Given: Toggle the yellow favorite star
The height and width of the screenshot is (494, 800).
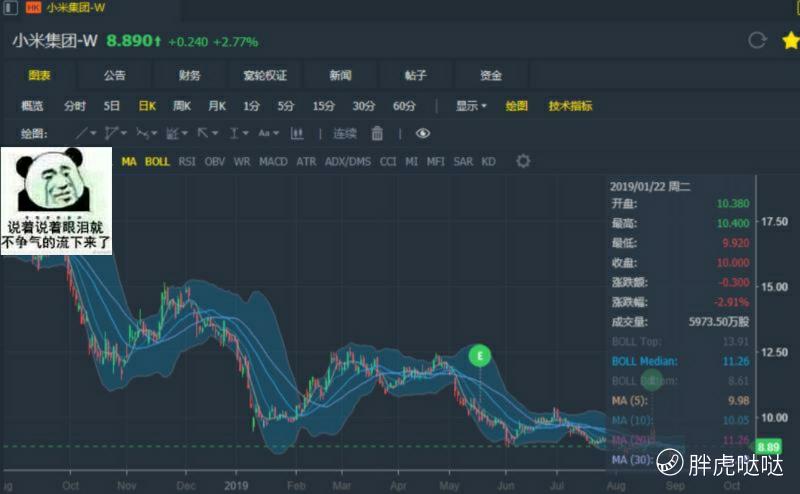Looking at the screenshot, I should (791, 40).
